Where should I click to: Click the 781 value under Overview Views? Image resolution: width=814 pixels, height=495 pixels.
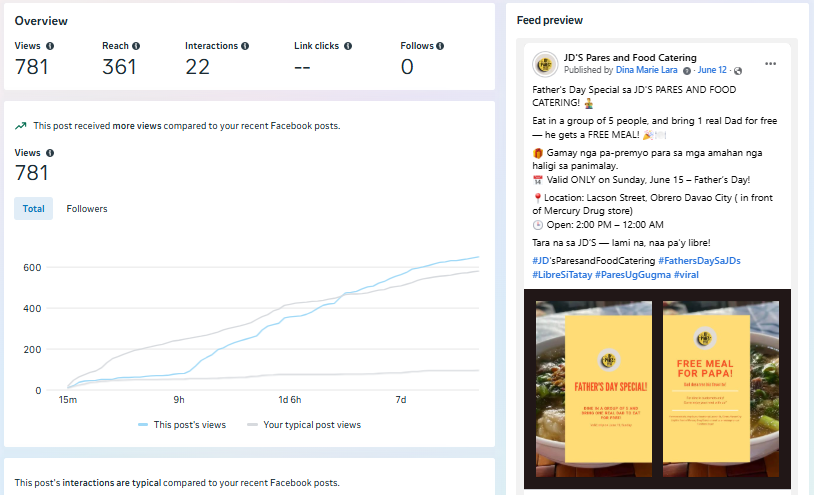tap(32, 67)
